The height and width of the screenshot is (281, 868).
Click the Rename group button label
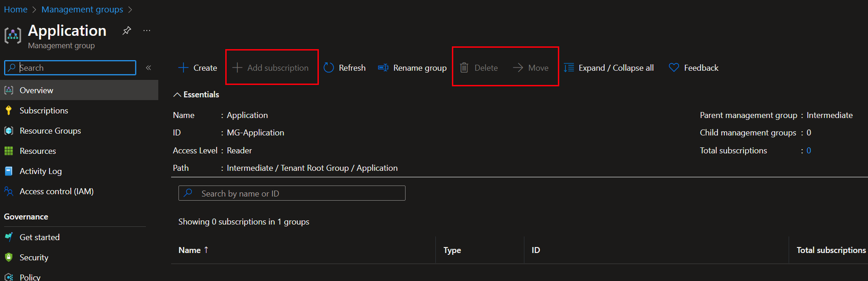click(420, 67)
